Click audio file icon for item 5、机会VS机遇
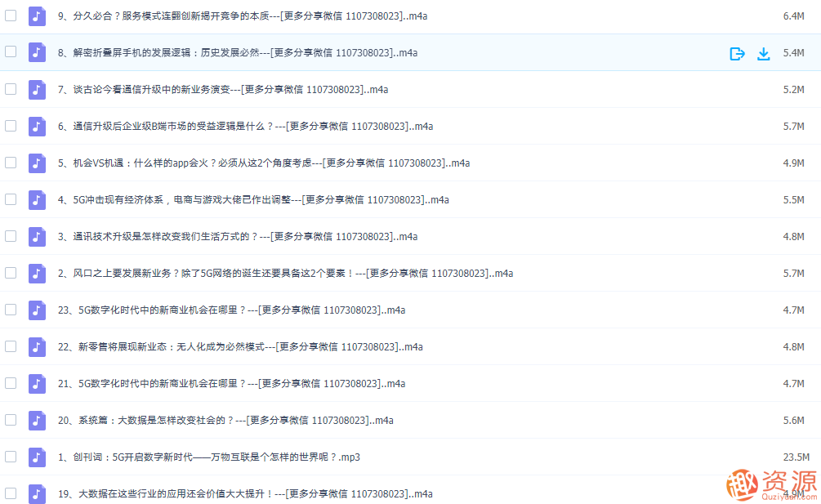 pyautogui.click(x=37, y=163)
